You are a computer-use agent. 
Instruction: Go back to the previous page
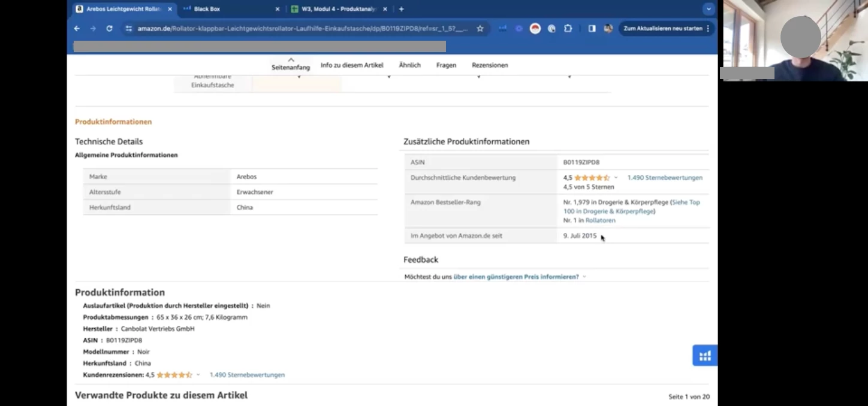(77, 28)
